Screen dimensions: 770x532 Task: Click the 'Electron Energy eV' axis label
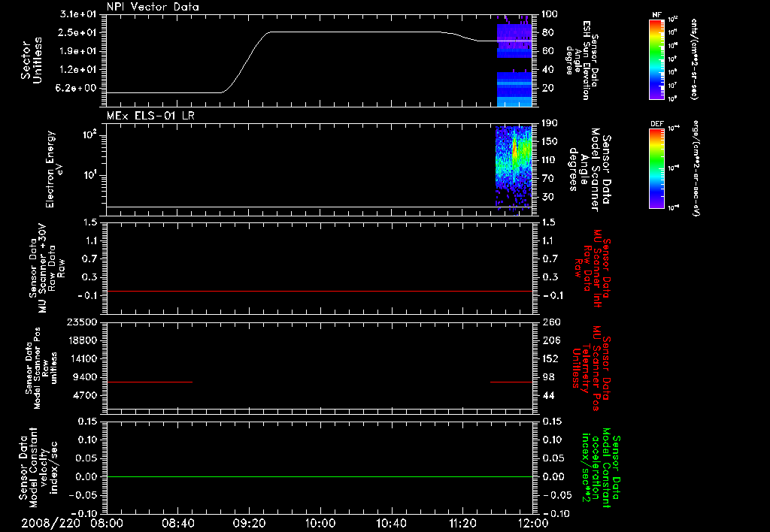point(54,169)
